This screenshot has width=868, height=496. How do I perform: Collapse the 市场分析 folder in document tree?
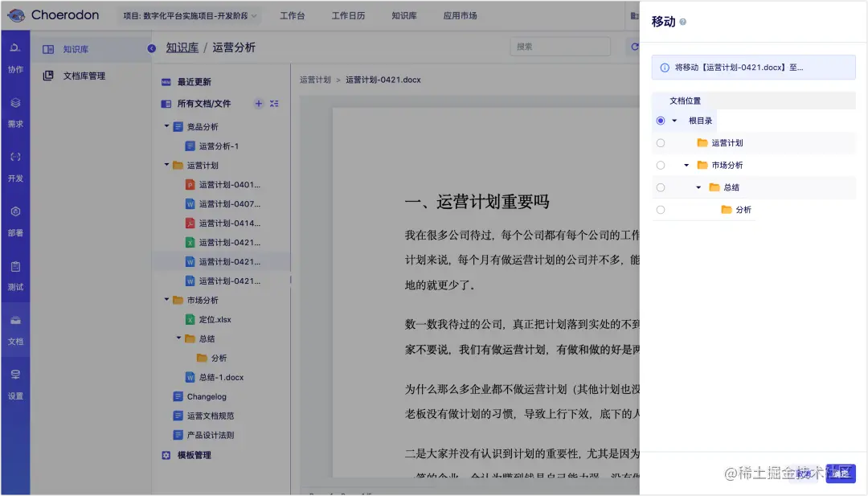pos(166,300)
